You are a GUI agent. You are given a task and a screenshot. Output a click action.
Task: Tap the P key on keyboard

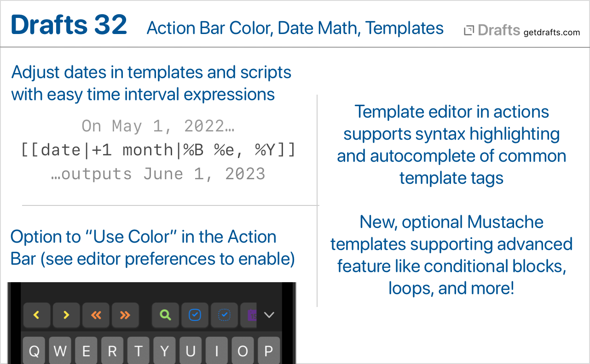pos(269,351)
